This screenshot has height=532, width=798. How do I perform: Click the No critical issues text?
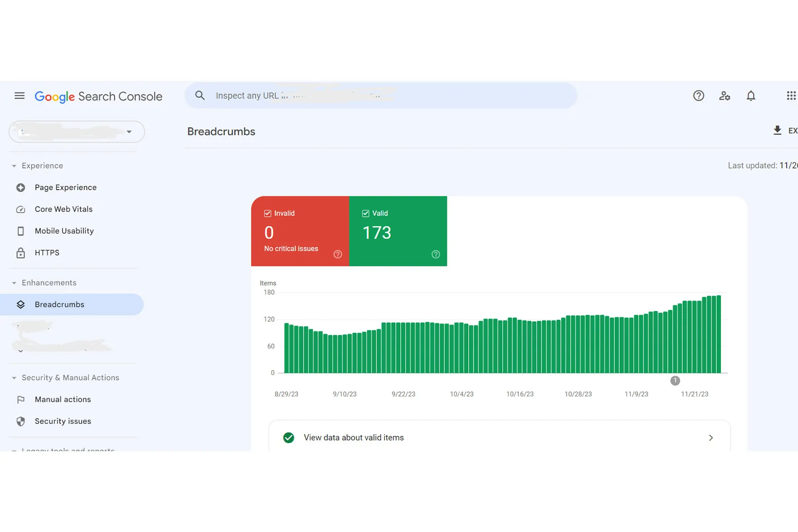coord(291,249)
